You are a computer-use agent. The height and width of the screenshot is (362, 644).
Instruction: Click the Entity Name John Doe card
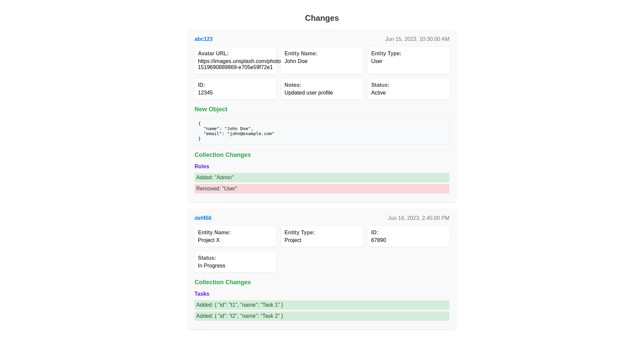tap(321, 60)
